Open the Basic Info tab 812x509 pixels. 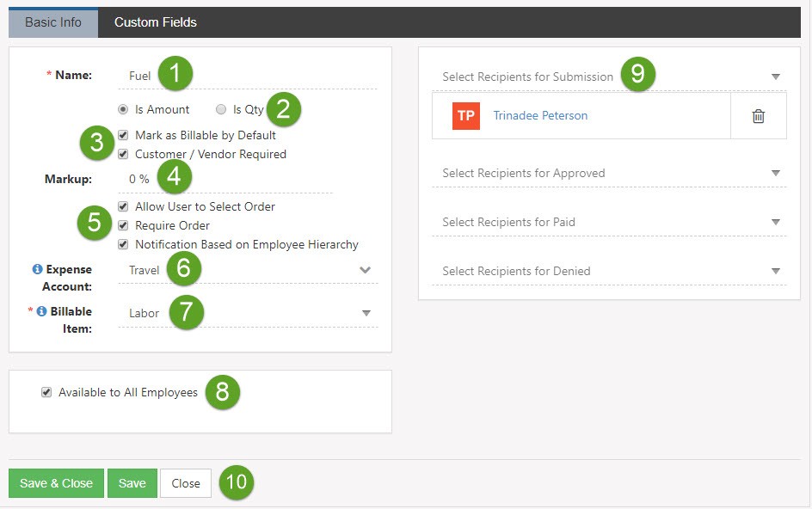[53, 22]
